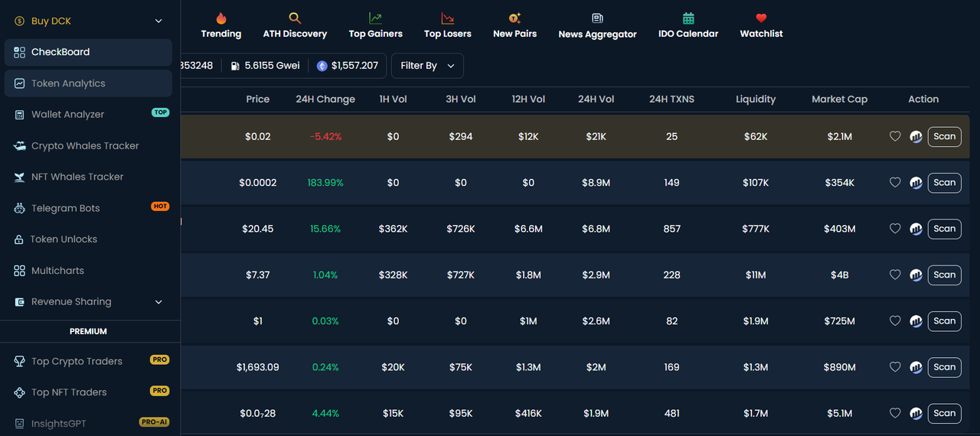
Task: Open NFT Whales Tracker
Action: point(88,177)
